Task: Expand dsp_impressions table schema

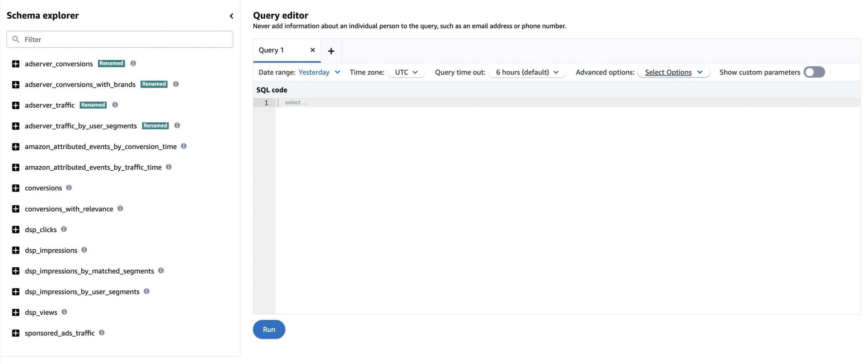Action: point(16,250)
